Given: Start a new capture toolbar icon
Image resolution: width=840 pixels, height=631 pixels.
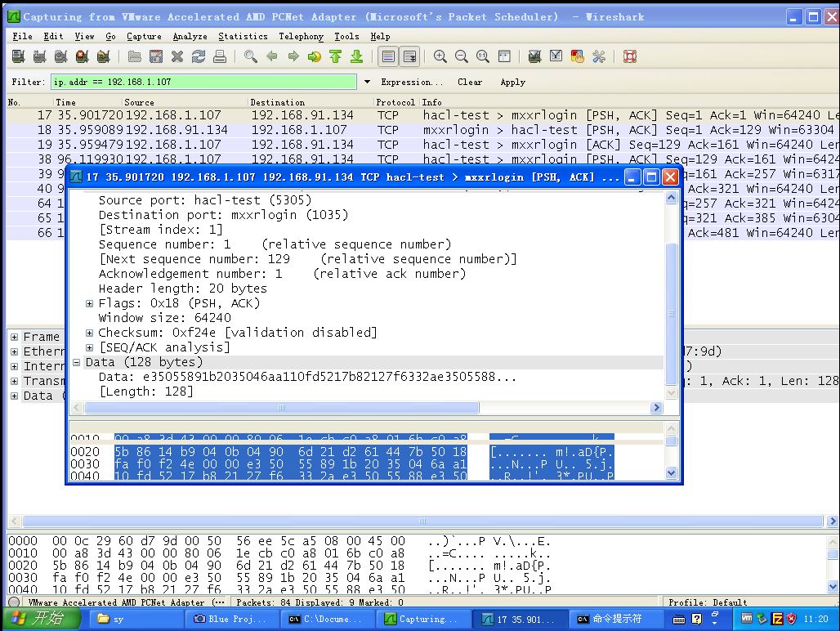Looking at the screenshot, I should click(60, 56).
